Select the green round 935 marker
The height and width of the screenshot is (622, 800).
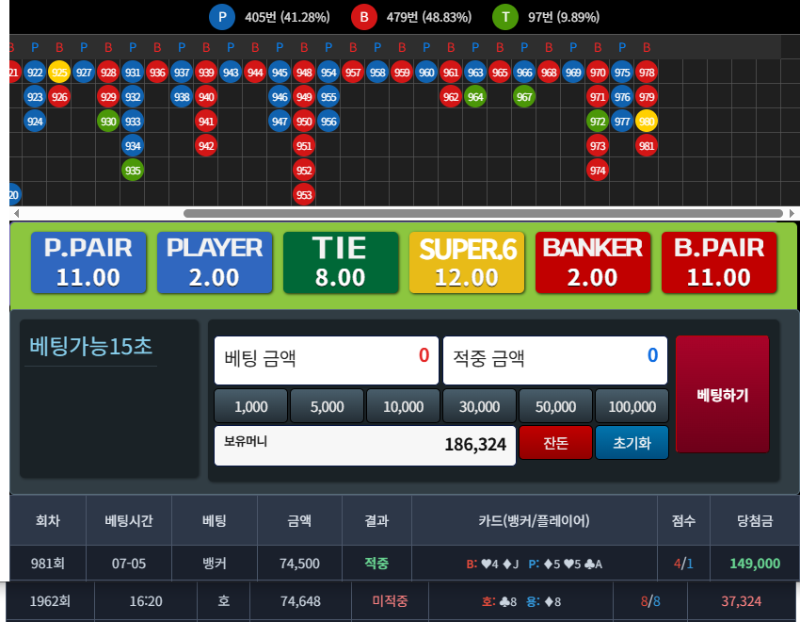(x=133, y=170)
